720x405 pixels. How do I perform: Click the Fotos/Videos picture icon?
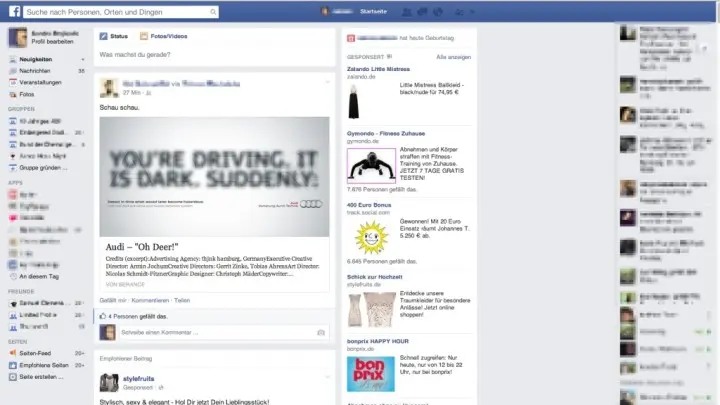(144, 36)
